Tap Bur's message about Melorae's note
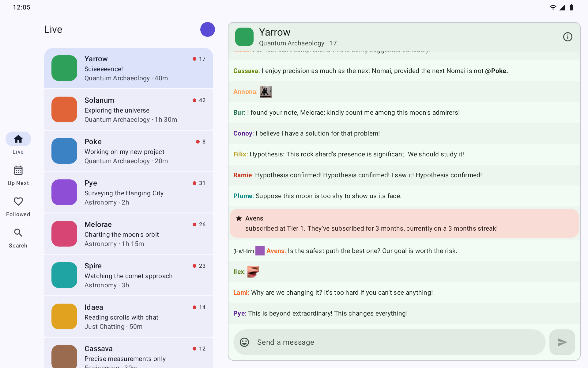The height and width of the screenshot is (368, 588). pos(404,113)
